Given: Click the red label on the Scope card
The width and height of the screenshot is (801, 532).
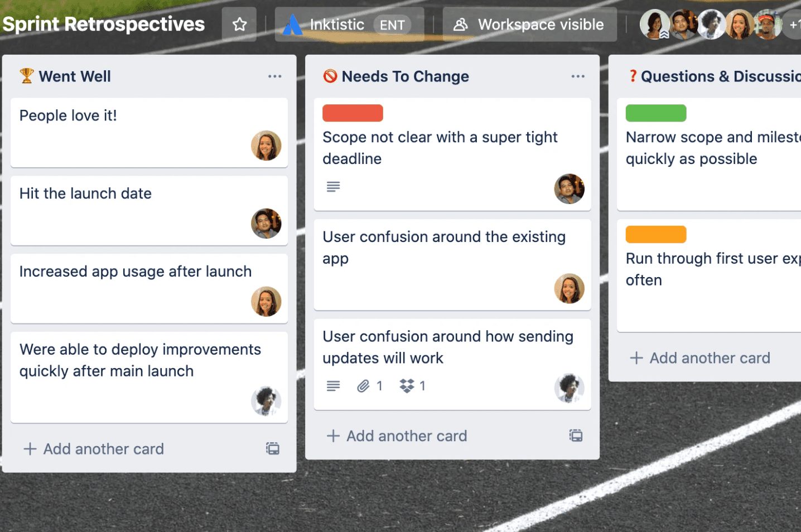Looking at the screenshot, I should 353,113.
